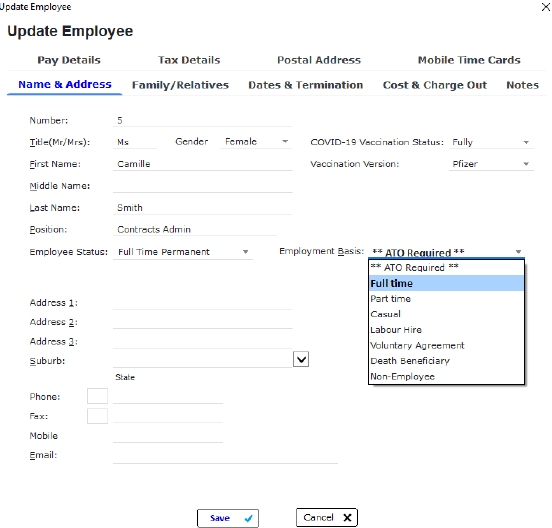Switch to the Notes tab
Image resolution: width=552 pixels, height=528 pixels.
pos(522,85)
